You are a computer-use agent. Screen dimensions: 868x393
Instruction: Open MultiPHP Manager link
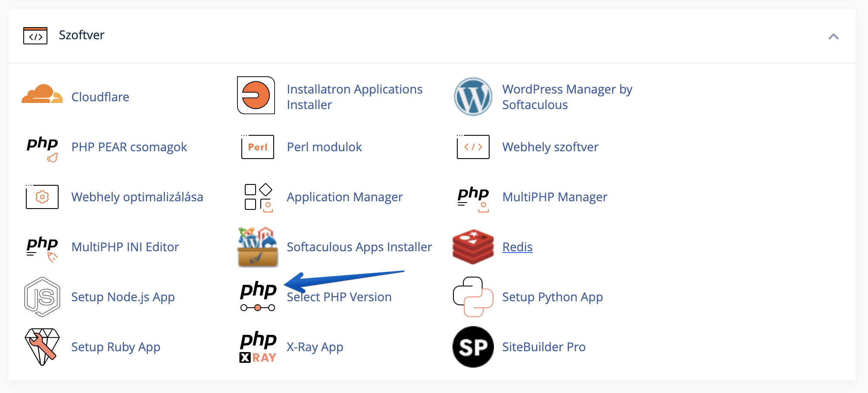pyautogui.click(x=555, y=197)
